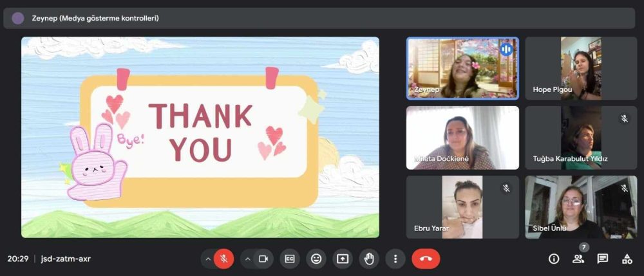The width and height of the screenshot is (644, 276).
Task: Open the chat panel icon
Action: click(603, 259)
